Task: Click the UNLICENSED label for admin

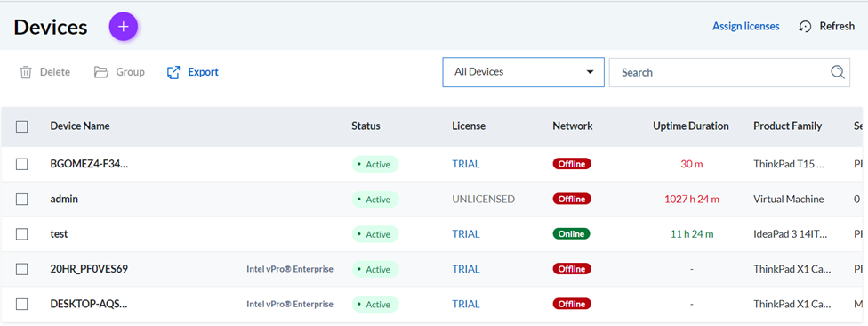Action: click(483, 199)
